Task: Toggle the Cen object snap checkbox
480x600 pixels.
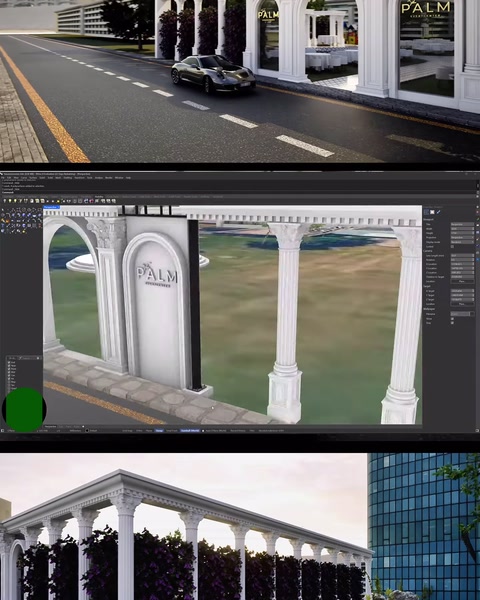Action: tap(9, 375)
